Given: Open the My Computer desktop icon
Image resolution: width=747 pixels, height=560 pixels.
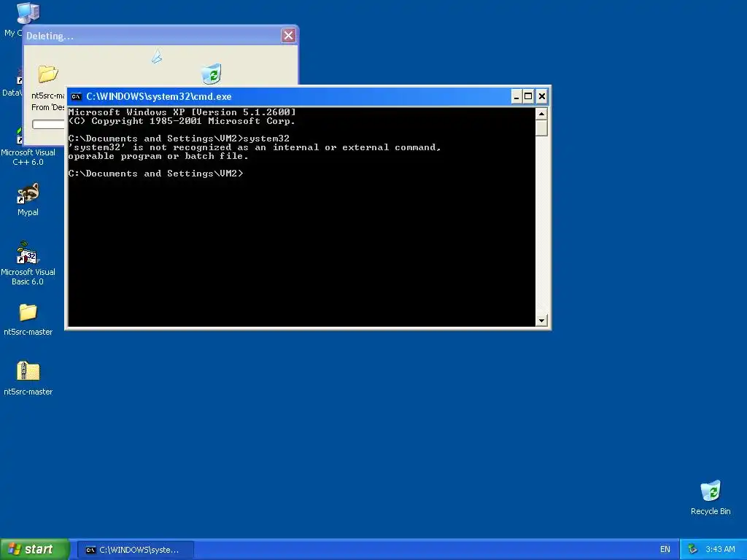Looking at the screenshot, I should coord(27,13).
